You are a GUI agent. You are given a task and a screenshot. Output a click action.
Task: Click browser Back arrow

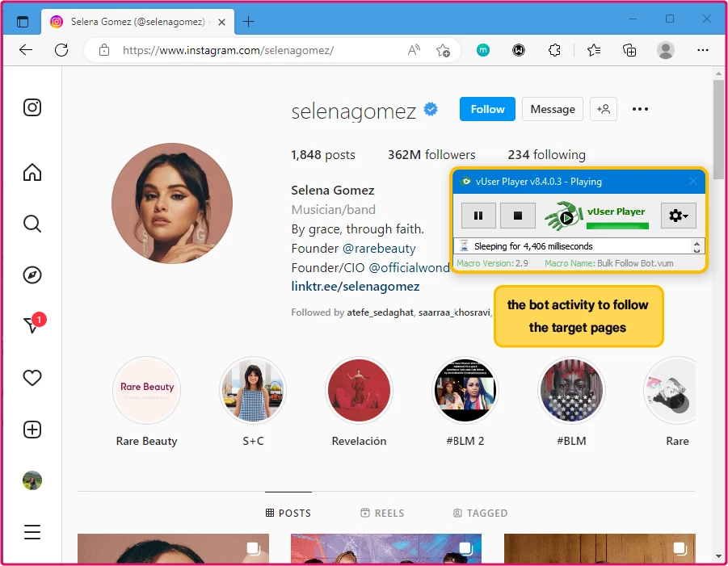pos(26,50)
